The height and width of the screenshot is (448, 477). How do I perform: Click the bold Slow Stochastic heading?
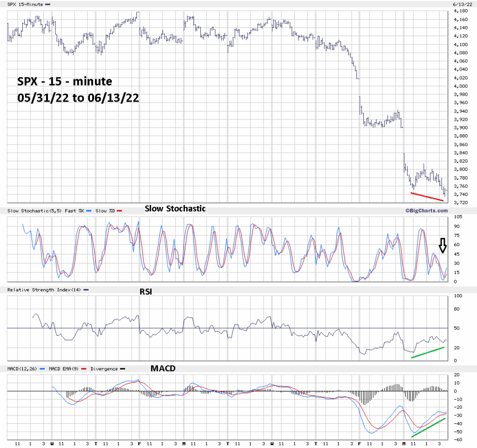[x=175, y=208]
